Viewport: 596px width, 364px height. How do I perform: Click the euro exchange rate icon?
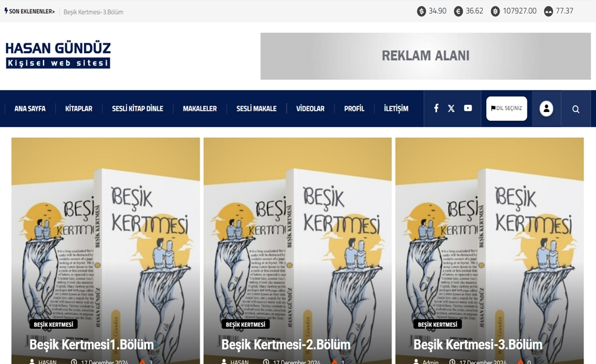click(458, 11)
